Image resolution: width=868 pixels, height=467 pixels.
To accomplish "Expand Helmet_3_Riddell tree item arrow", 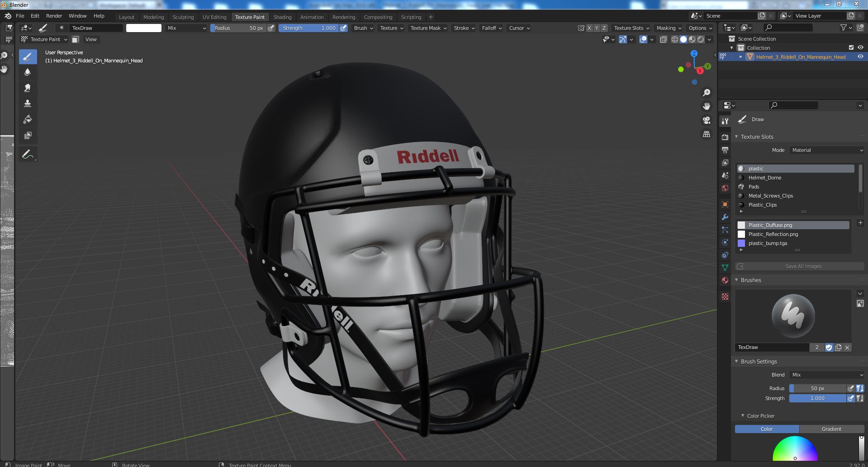I will pyautogui.click(x=740, y=57).
